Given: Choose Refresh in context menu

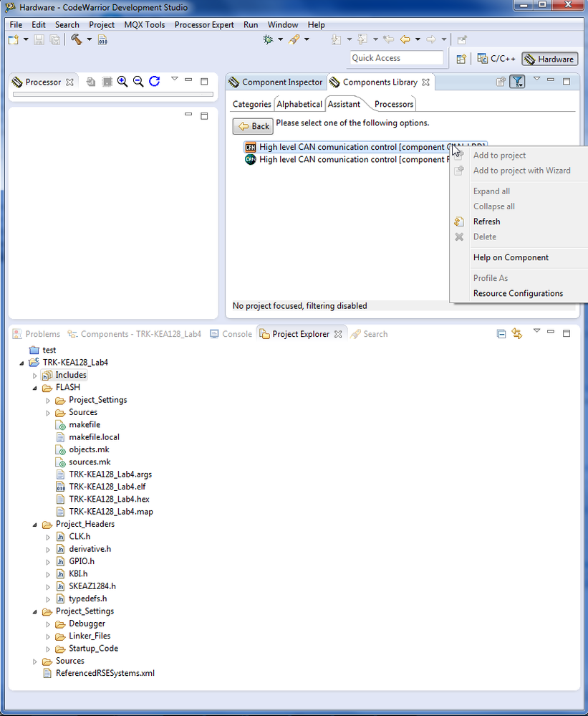Looking at the screenshot, I should [x=487, y=221].
